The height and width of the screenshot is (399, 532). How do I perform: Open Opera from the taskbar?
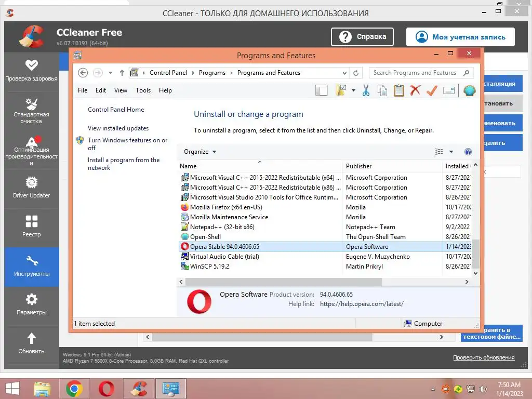pos(107,389)
